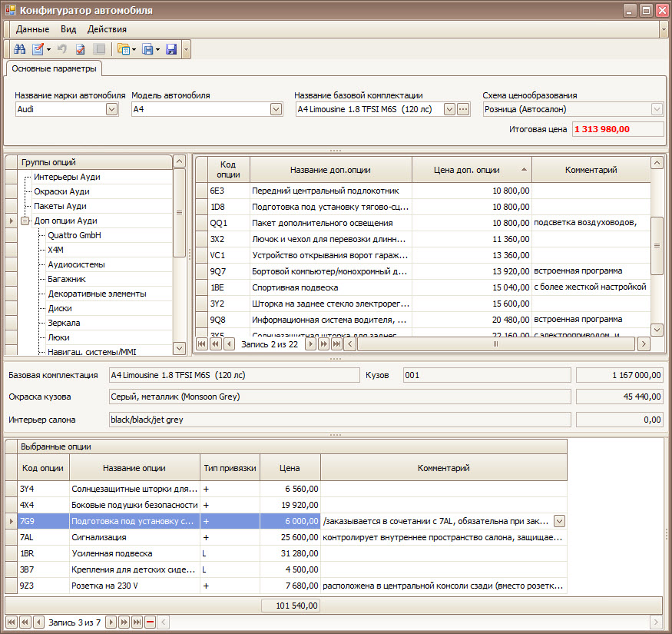Image resolution: width=672 pixels, height=634 pixels.
Task: Click the checked document icon in toolbar
Action: tap(80, 49)
